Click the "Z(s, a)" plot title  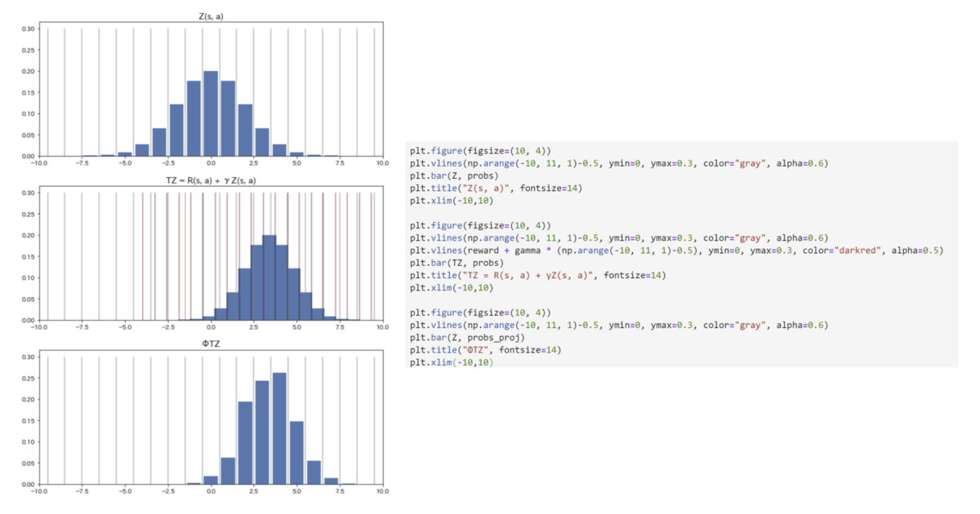(x=211, y=17)
